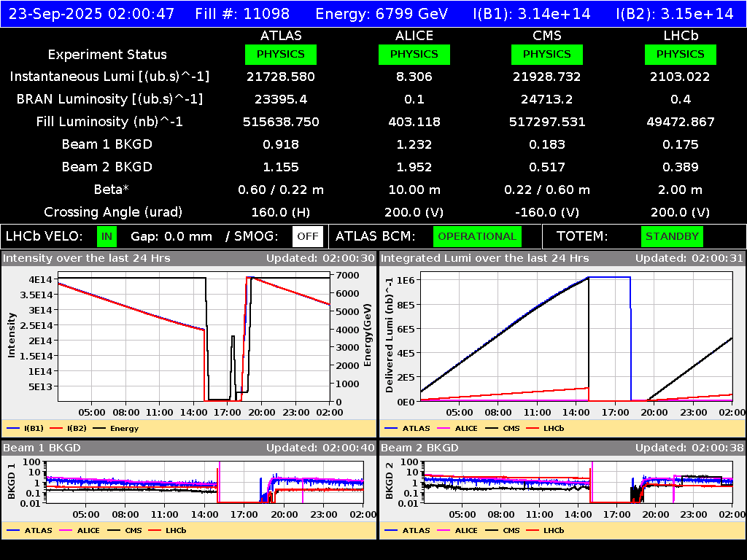Viewport: 747px width, 560px height.
Task: Toggle the SMOG OFF switch
Action: pos(306,236)
